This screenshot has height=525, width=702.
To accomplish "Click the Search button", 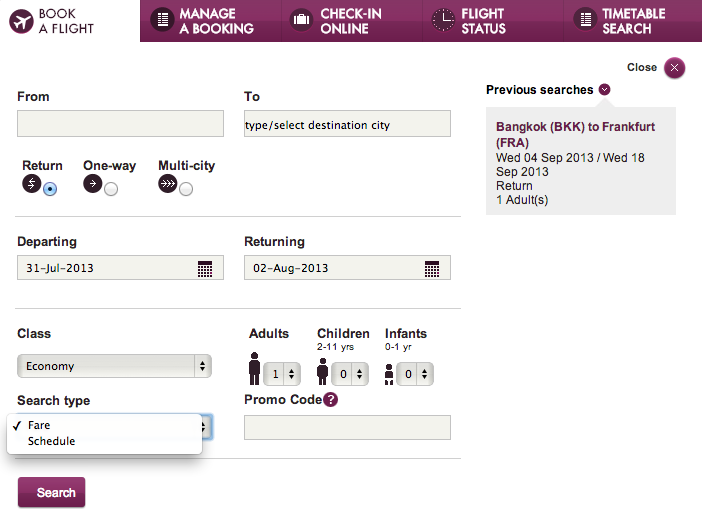I will coord(51,492).
